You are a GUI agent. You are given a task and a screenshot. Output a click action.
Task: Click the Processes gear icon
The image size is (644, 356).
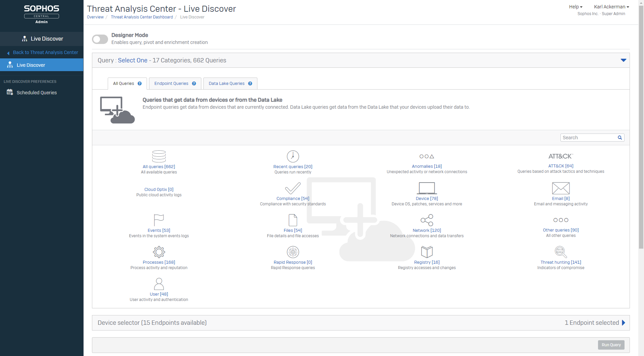tap(159, 252)
